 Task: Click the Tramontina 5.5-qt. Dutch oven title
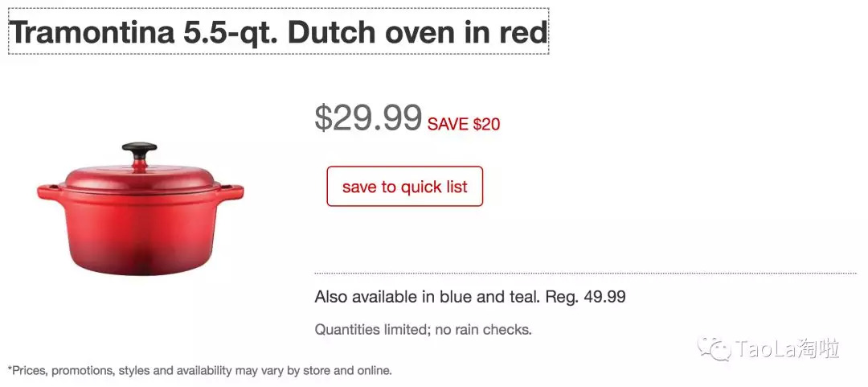tap(277, 33)
